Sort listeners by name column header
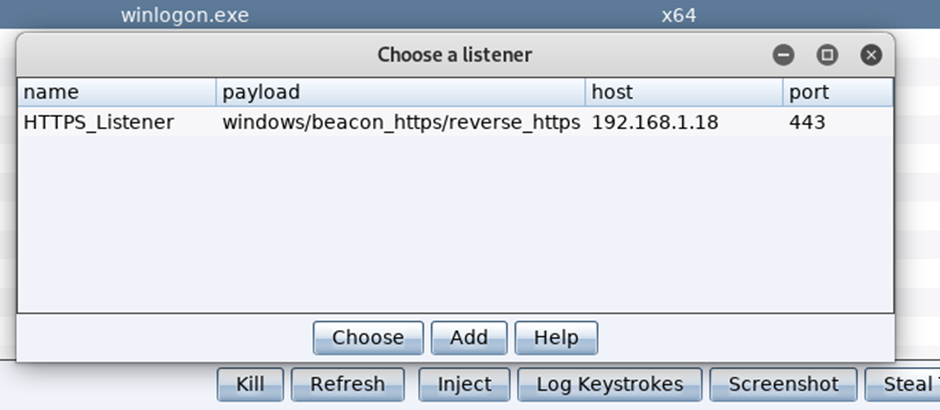Screen dimensions: 940x410 tap(117, 92)
